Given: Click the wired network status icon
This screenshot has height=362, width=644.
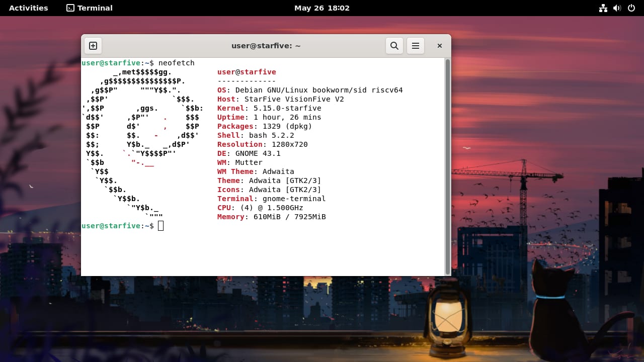Looking at the screenshot, I should pyautogui.click(x=603, y=8).
